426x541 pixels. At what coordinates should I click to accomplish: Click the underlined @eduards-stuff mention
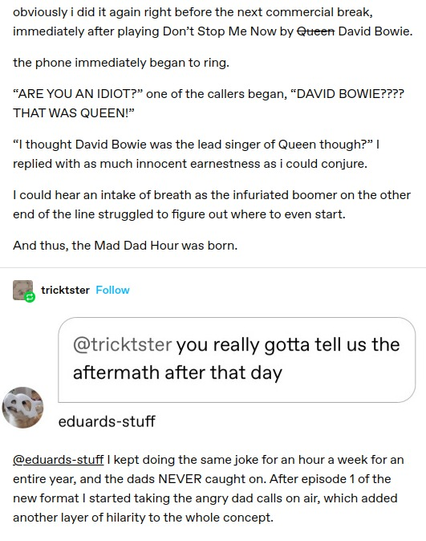tap(58, 460)
